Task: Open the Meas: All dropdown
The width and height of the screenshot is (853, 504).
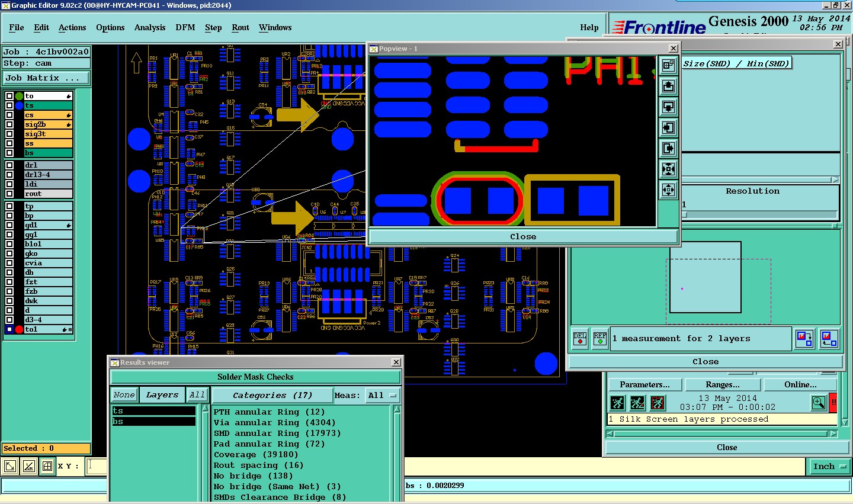Action: pos(382,395)
